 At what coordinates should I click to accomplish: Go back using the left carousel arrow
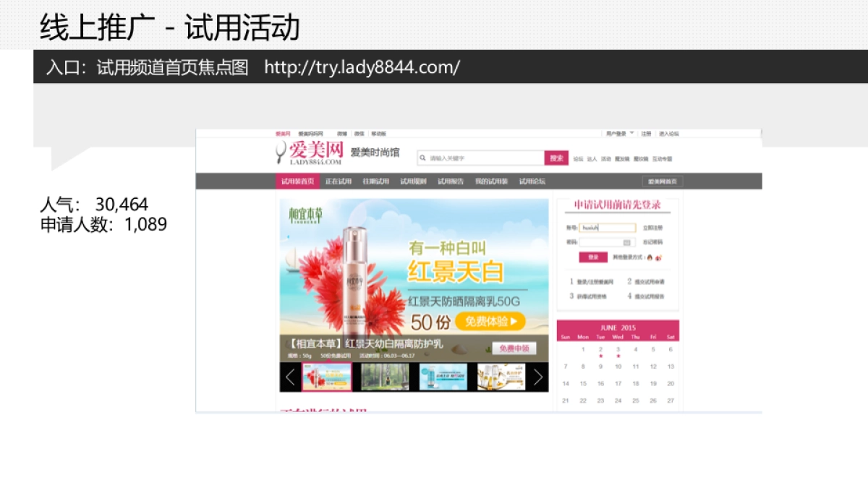click(289, 377)
